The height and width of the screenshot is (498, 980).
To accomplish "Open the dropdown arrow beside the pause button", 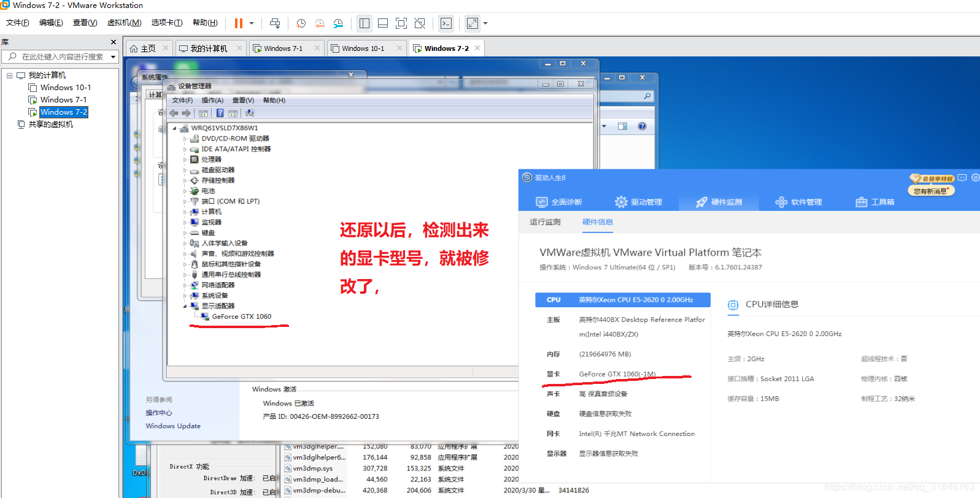I will [x=252, y=23].
